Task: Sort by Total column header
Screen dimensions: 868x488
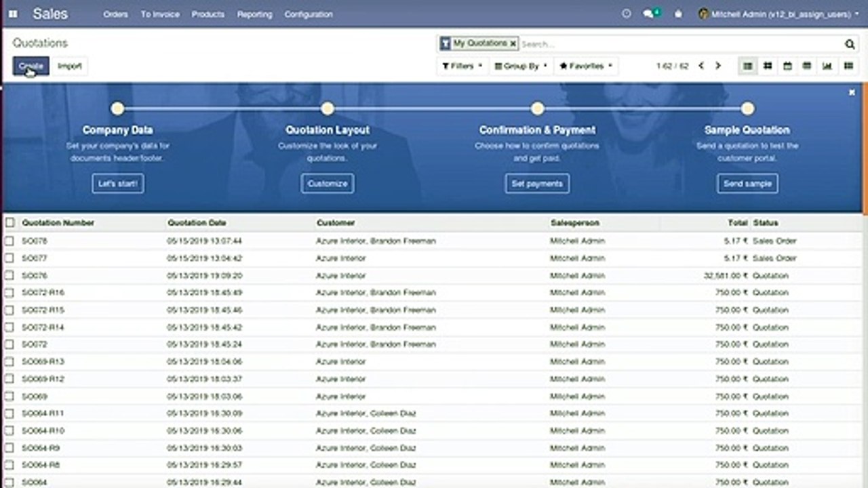Action: pos(738,222)
